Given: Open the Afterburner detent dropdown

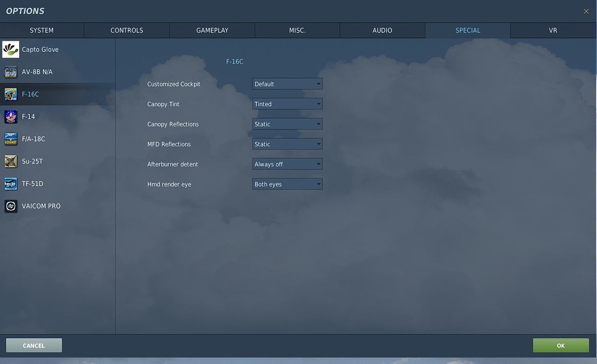Looking at the screenshot, I should pyautogui.click(x=288, y=164).
